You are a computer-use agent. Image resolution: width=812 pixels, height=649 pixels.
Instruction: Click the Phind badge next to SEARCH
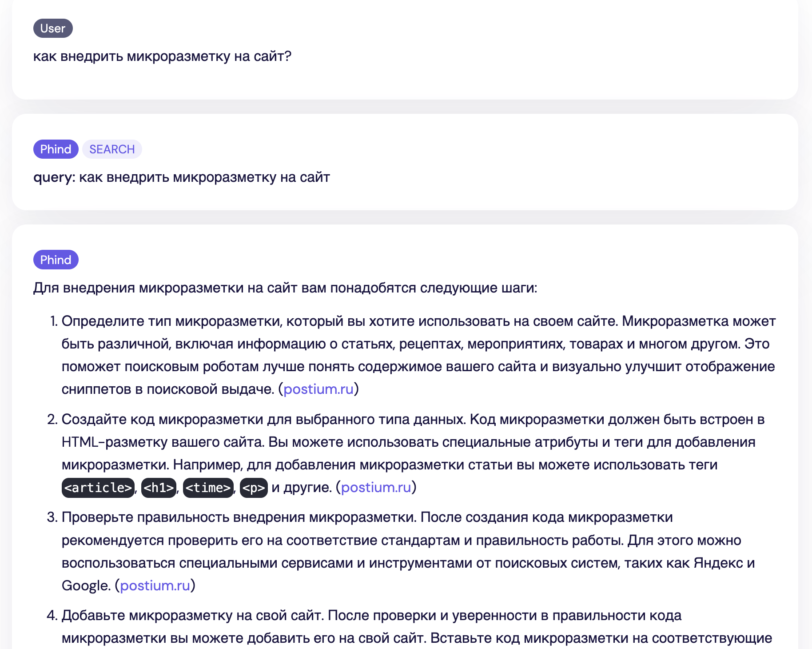click(56, 149)
